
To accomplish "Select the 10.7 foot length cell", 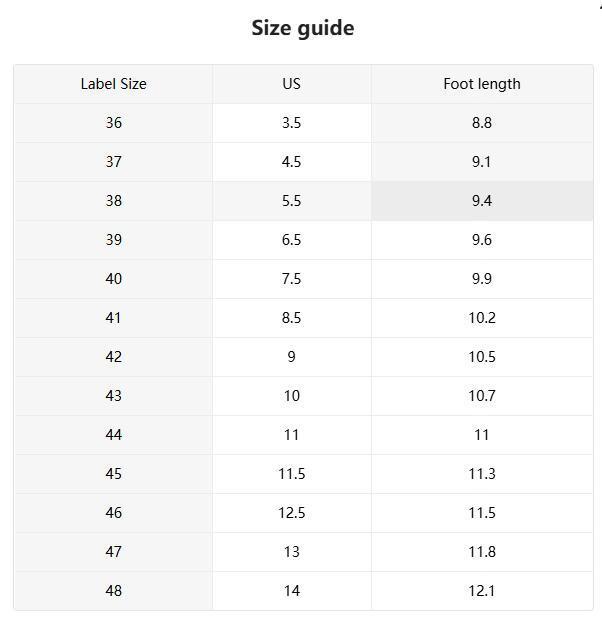I will [481, 396].
